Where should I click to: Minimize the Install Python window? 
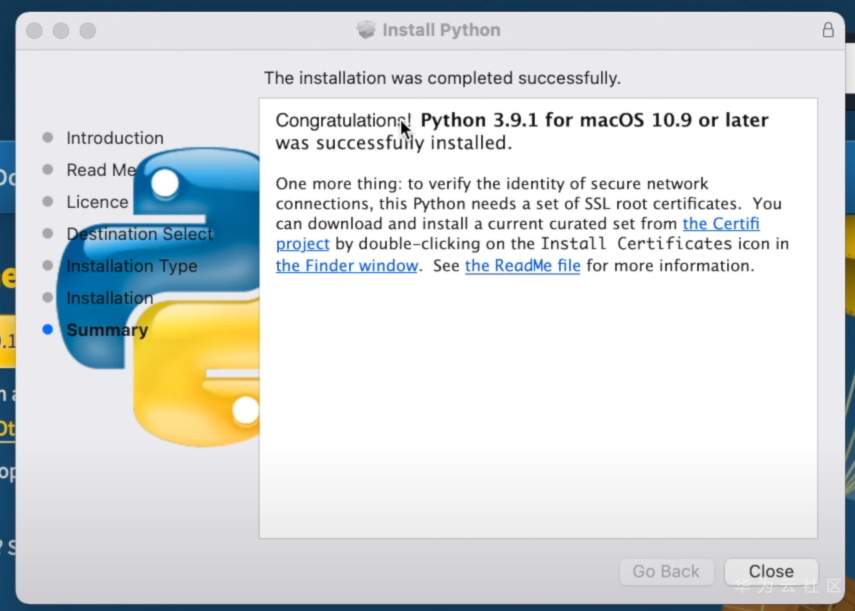coord(61,31)
